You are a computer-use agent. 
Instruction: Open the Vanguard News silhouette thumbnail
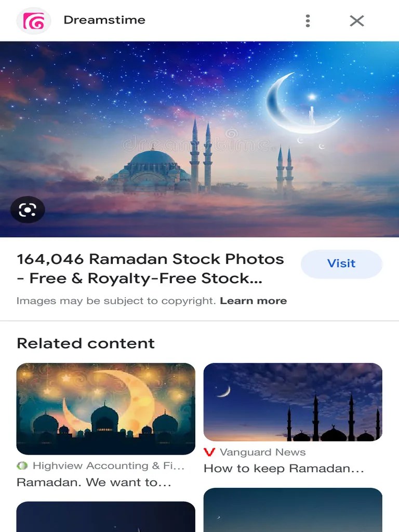point(293,402)
